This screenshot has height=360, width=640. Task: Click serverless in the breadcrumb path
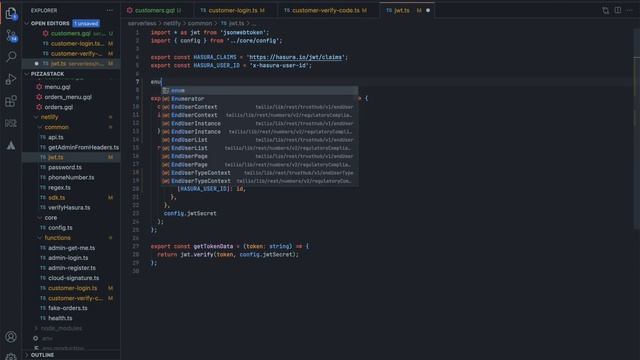(142, 23)
